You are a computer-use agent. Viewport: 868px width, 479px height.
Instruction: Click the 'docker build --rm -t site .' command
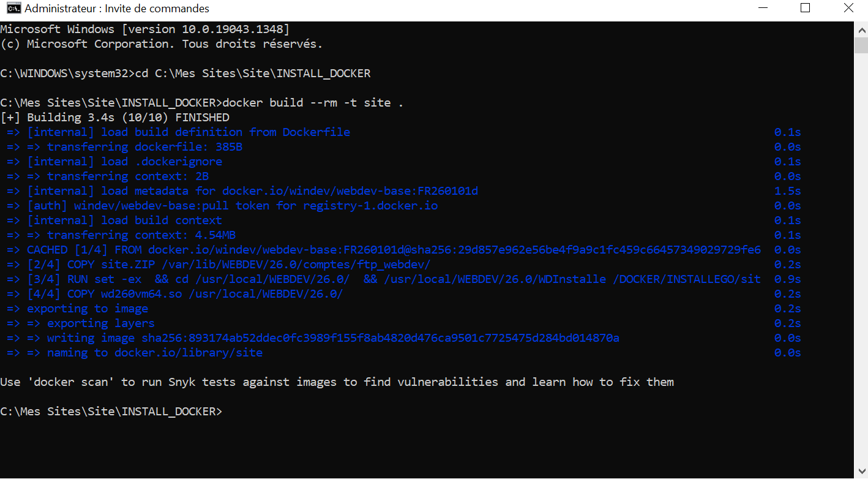313,103
